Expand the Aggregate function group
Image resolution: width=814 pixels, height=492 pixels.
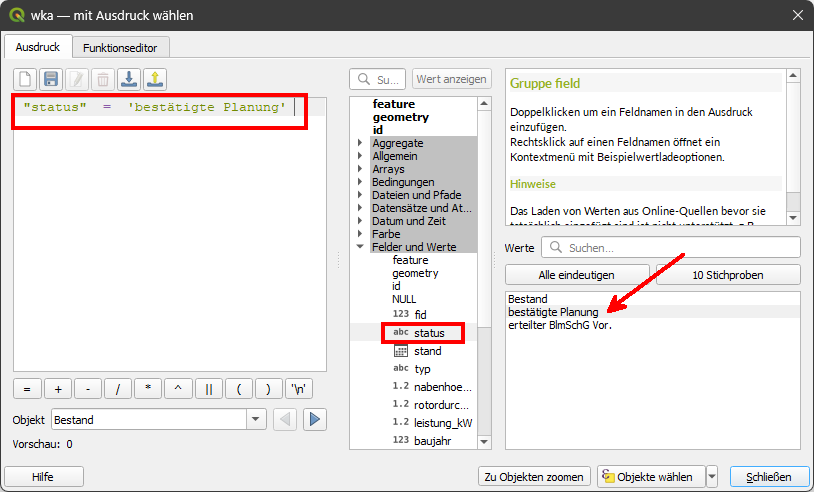click(360, 143)
